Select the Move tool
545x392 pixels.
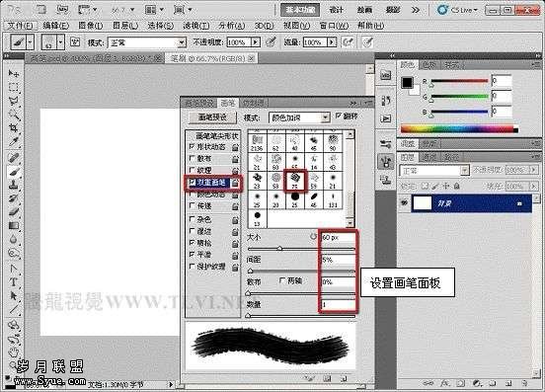(14, 73)
